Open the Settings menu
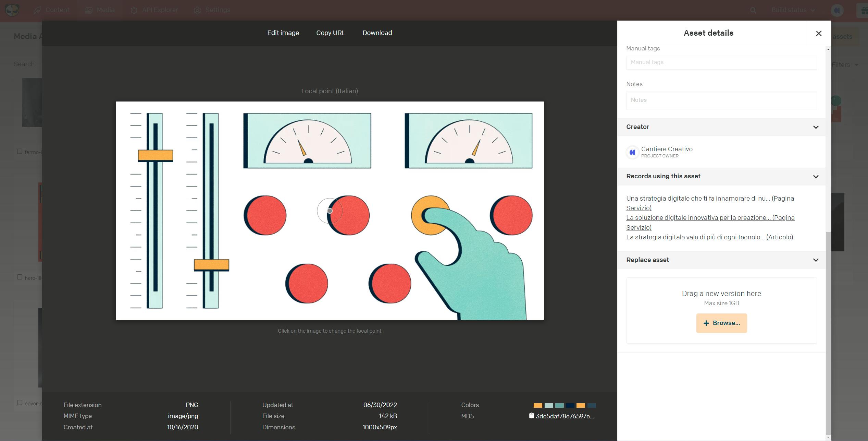This screenshot has width=868, height=441. [212, 10]
